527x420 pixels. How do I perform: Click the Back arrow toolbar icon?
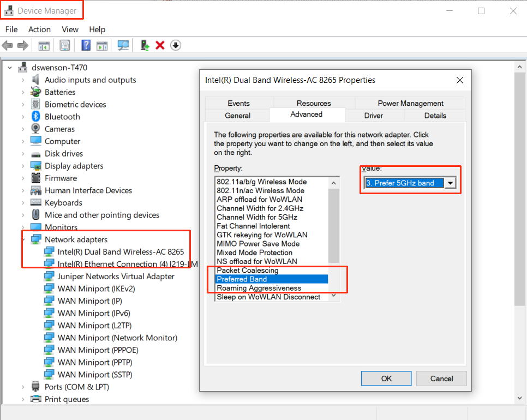[x=8, y=45]
